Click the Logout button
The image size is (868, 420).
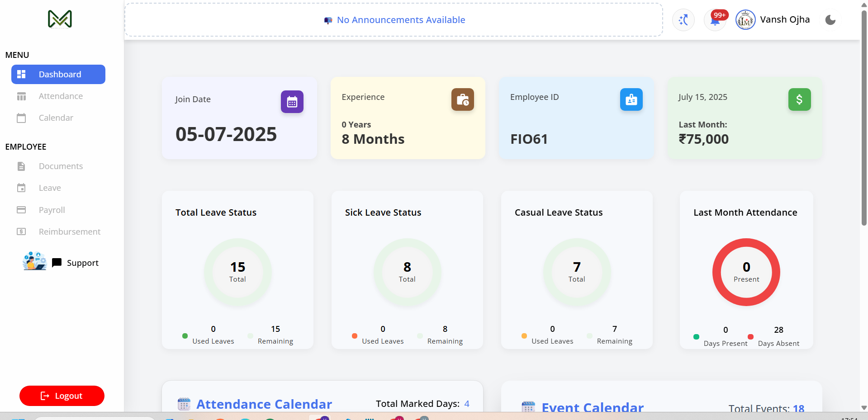coord(62,396)
